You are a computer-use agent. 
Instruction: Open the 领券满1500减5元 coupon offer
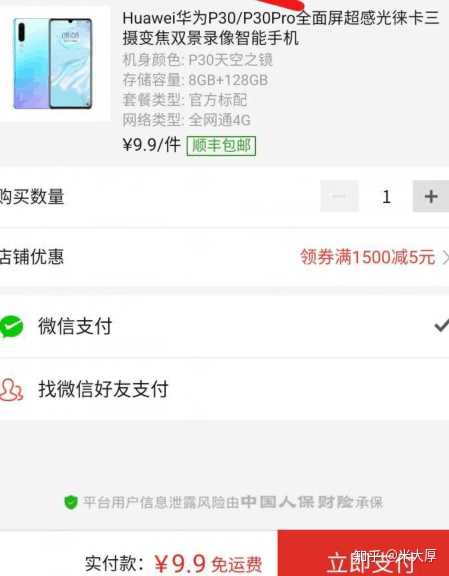[x=367, y=257]
